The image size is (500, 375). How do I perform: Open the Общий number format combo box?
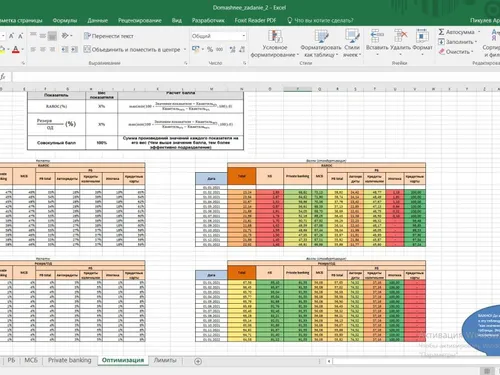tap(219, 36)
